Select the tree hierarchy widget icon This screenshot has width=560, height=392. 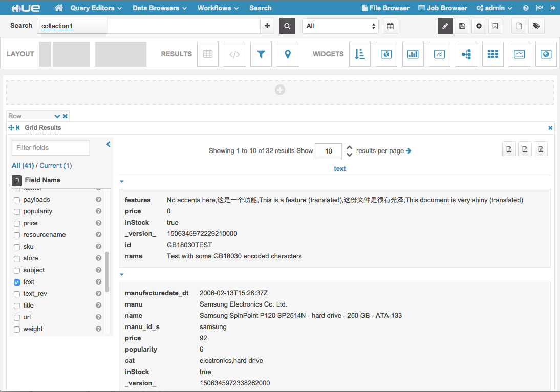pyautogui.click(x=466, y=54)
